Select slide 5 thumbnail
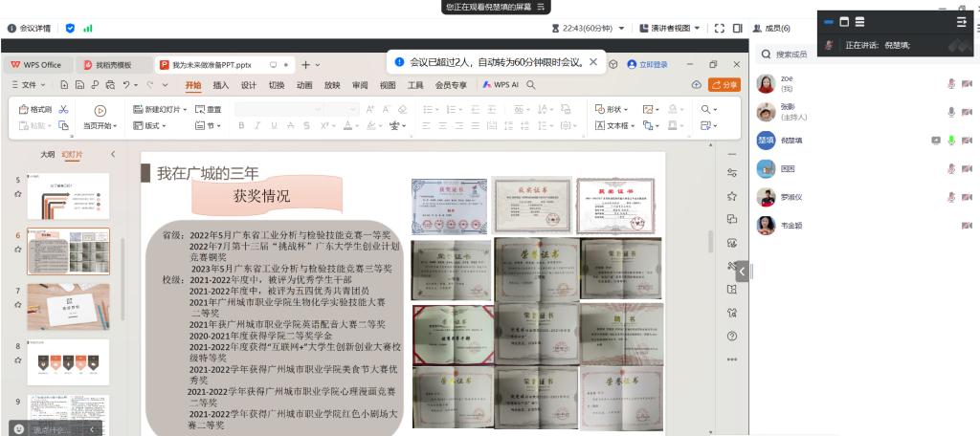The width and height of the screenshot is (980, 436). coord(68,196)
